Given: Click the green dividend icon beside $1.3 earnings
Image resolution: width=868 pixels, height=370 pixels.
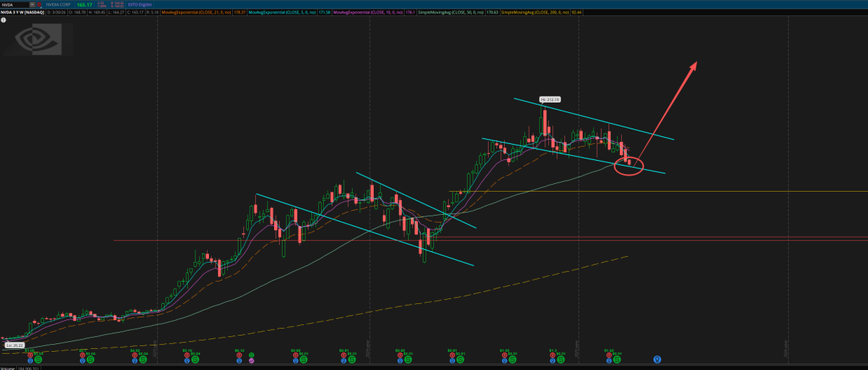Looking at the screenshot, I should (x=561, y=359).
